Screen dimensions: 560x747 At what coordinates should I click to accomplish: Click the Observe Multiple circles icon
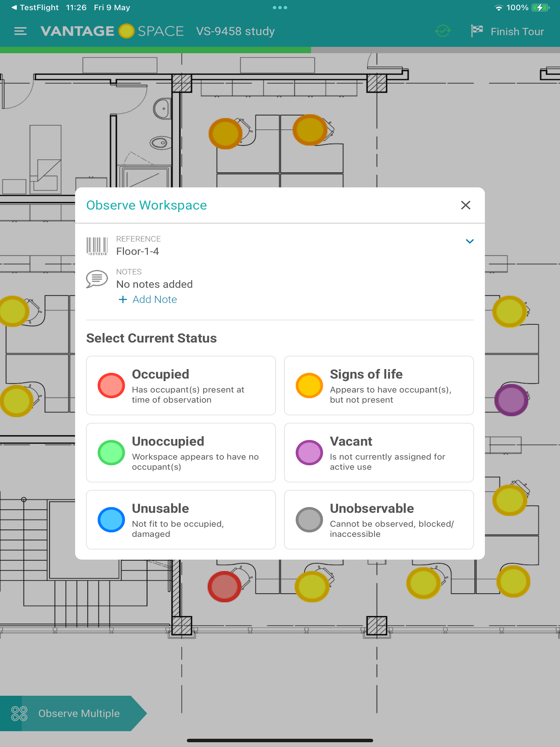point(19,713)
